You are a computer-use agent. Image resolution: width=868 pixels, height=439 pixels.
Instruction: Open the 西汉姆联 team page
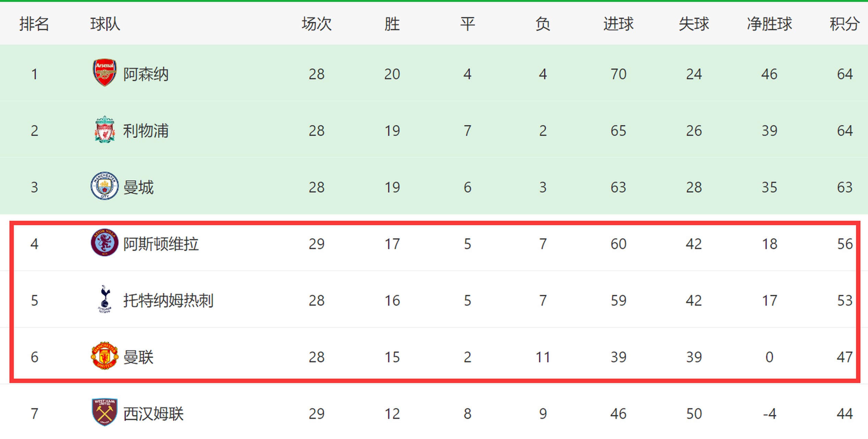click(153, 414)
